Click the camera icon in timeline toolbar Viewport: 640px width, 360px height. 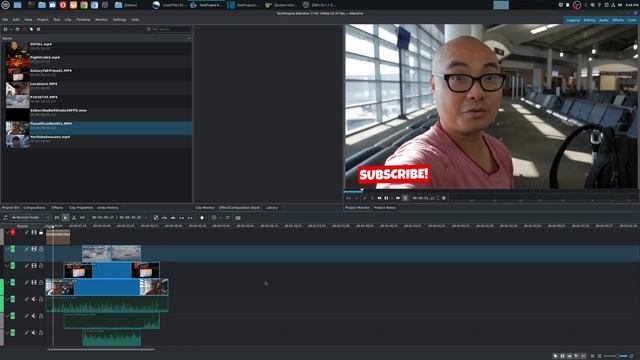(238, 218)
